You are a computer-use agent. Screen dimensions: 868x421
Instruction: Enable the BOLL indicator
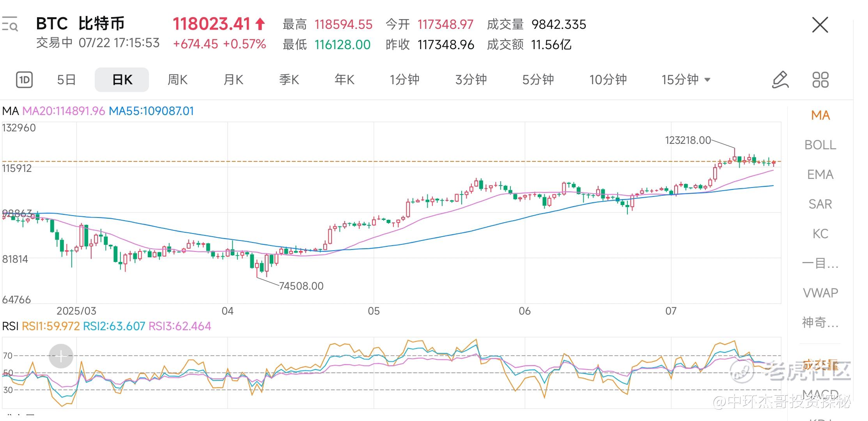point(820,145)
